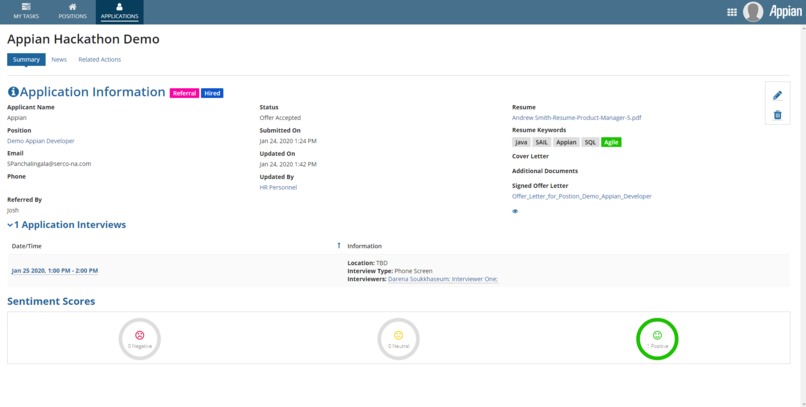Open Andrew Smith resume PDF link
The width and height of the screenshot is (806, 407).
point(577,118)
